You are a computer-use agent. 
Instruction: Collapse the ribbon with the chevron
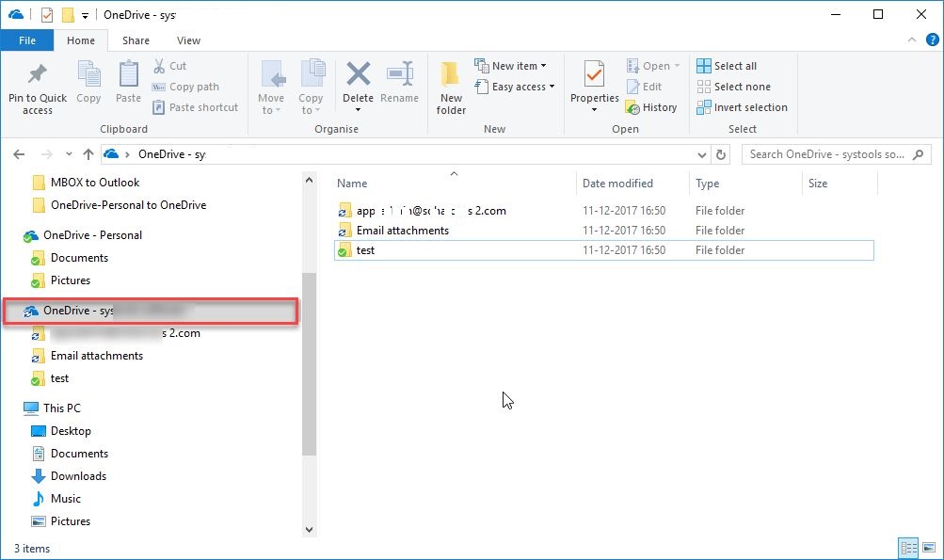click(x=911, y=40)
